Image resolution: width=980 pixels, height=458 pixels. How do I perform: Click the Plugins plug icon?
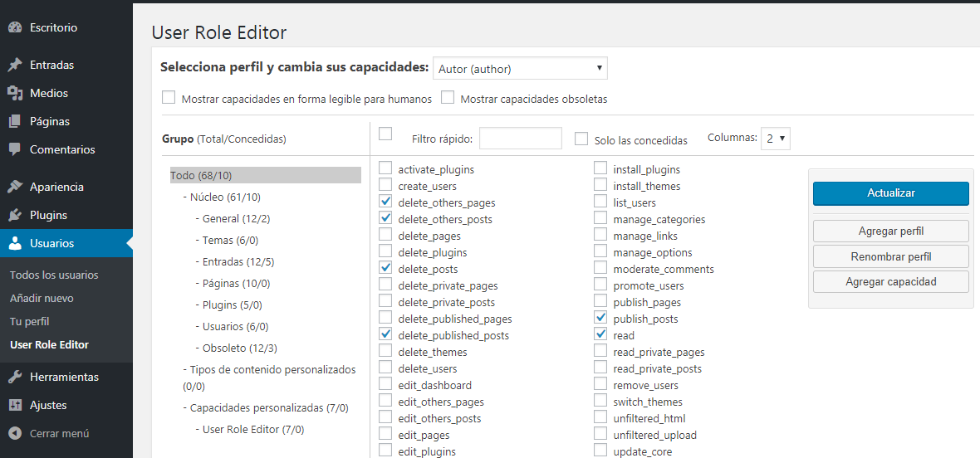pos(16,215)
